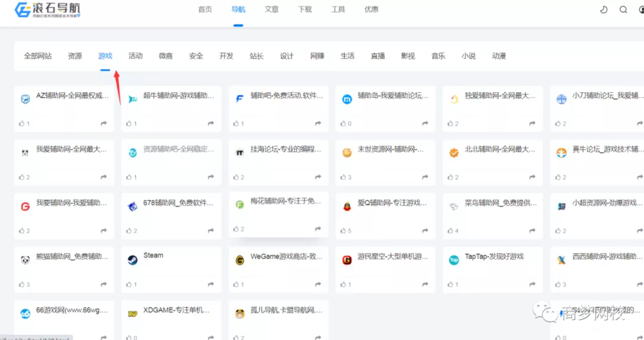Viewport: 644px width, 340px height.
Task: Switch to 站长 category tab
Action: tap(257, 56)
